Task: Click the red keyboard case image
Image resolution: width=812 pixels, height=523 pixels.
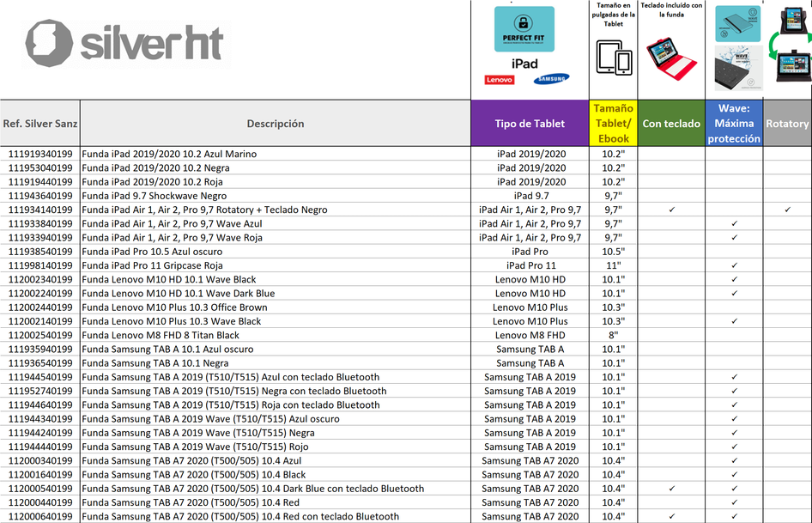Action: pyautogui.click(x=672, y=58)
